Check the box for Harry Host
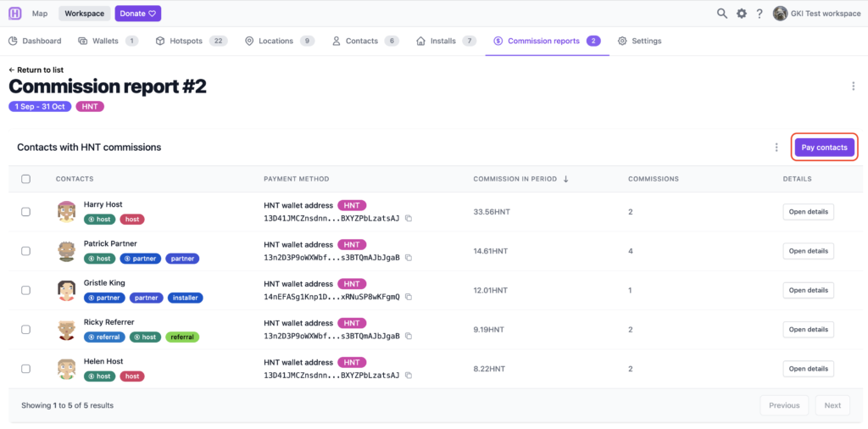The width and height of the screenshot is (868, 429). 25,212
